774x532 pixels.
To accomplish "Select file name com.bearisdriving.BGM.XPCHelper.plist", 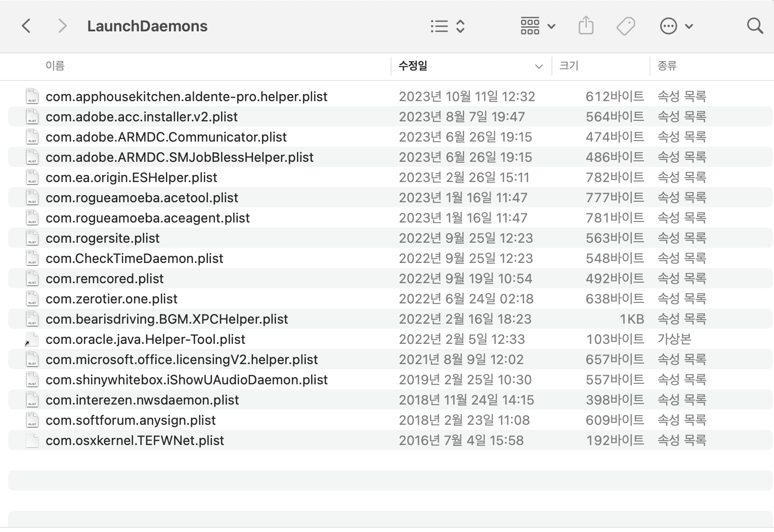I will [167, 319].
